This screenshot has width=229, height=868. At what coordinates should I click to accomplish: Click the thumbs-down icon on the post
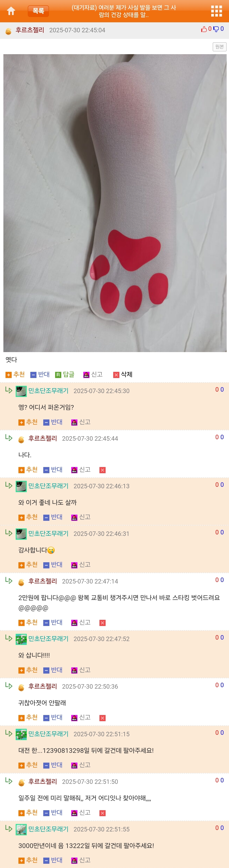(216, 29)
